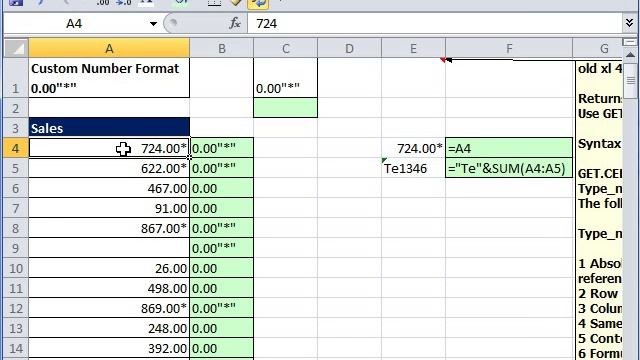Select row 2 header
Viewport: 640px width, 360px height.
pyautogui.click(x=16, y=108)
